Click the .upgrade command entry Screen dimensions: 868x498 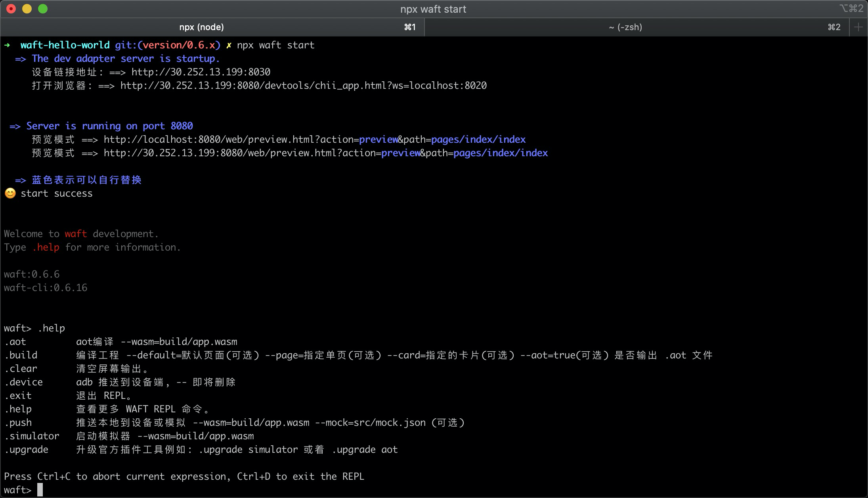point(26,450)
